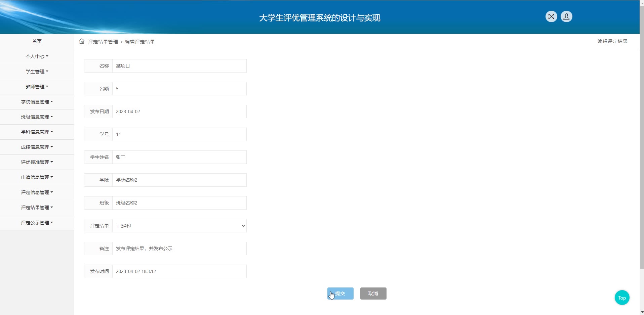Open the user profile icon in header
This screenshot has height=315, width=644.
coord(566,16)
